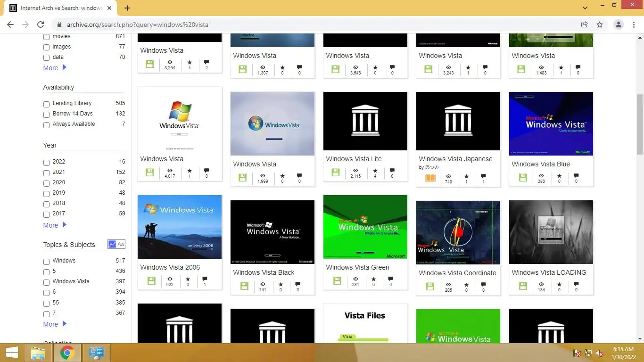Viewport: 644px width, 362px height.
Task: Click the views eye icon on Windows Vista Green
Action: click(x=355, y=279)
